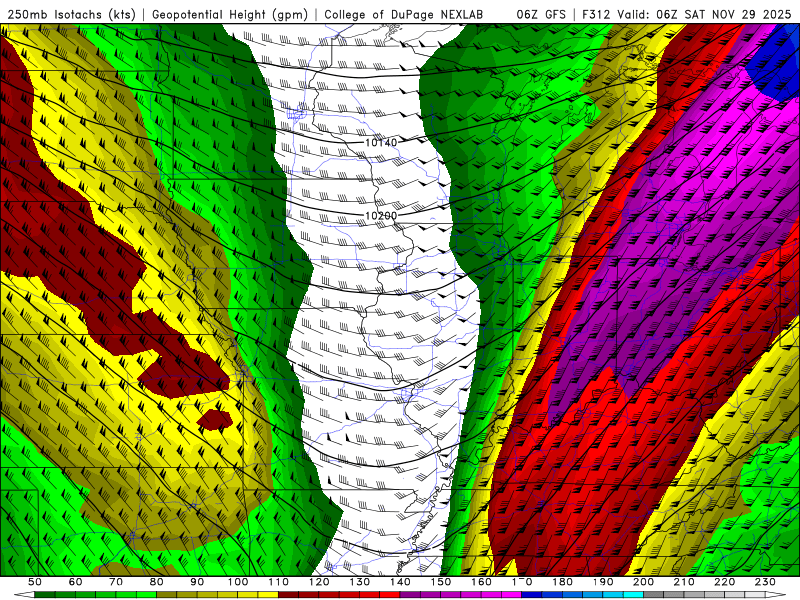
Task: Click the '250mb Isotachs (kts)' title text
Action: (x=72, y=15)
